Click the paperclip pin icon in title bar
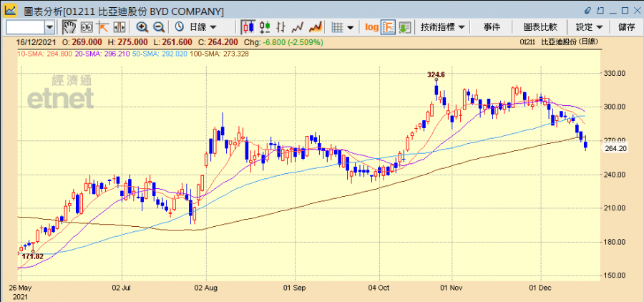Viewport: 644px width, 302px height. 588,11
